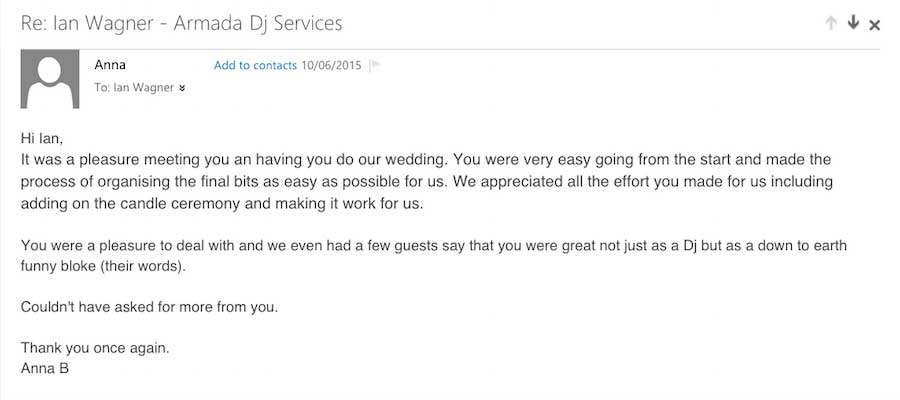
Task: Add Anna to contacts
Action: click(x=255, y=66)
